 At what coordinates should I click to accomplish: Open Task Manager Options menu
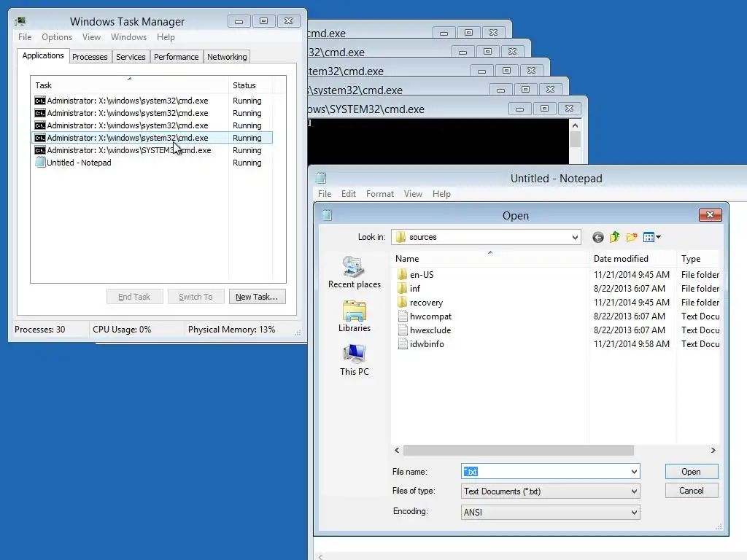coord(57,37)
